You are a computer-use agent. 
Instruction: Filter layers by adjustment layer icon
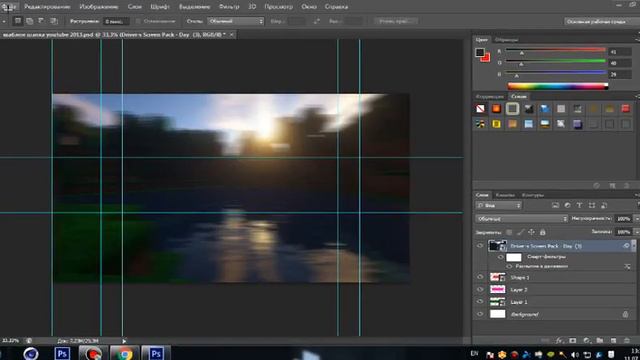click(x=567, y=205)
